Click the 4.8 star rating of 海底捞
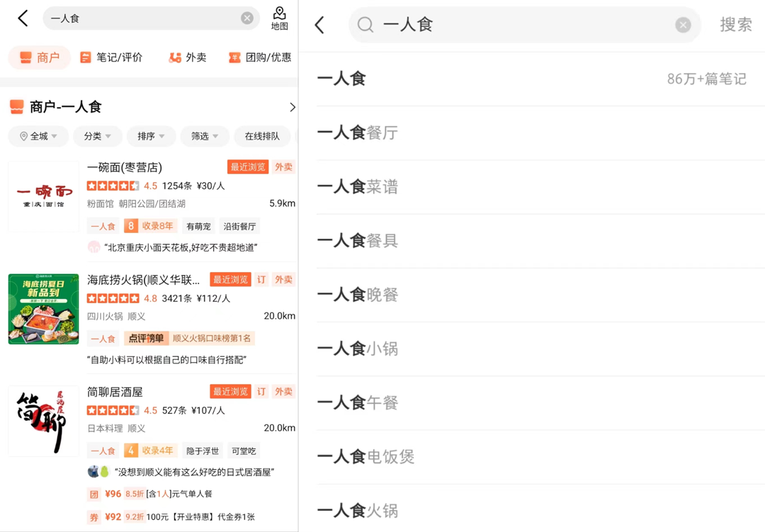Screen dimensions: 765x532 pos(122,298)
